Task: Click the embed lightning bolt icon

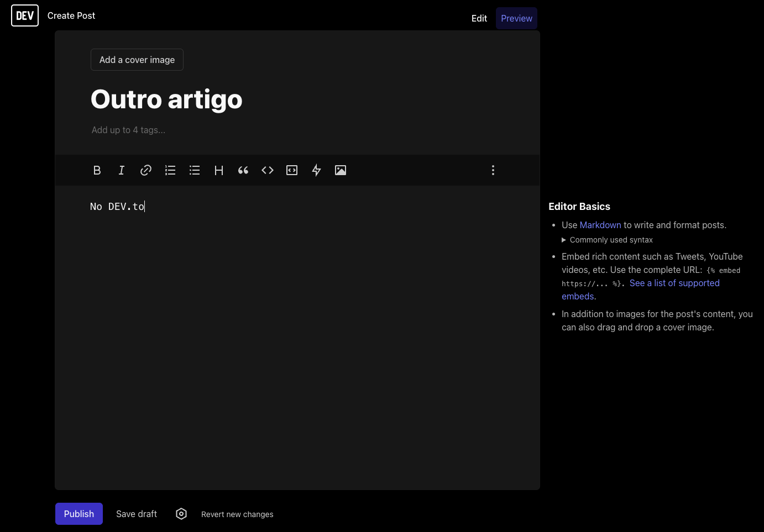Action: (316, 170)
